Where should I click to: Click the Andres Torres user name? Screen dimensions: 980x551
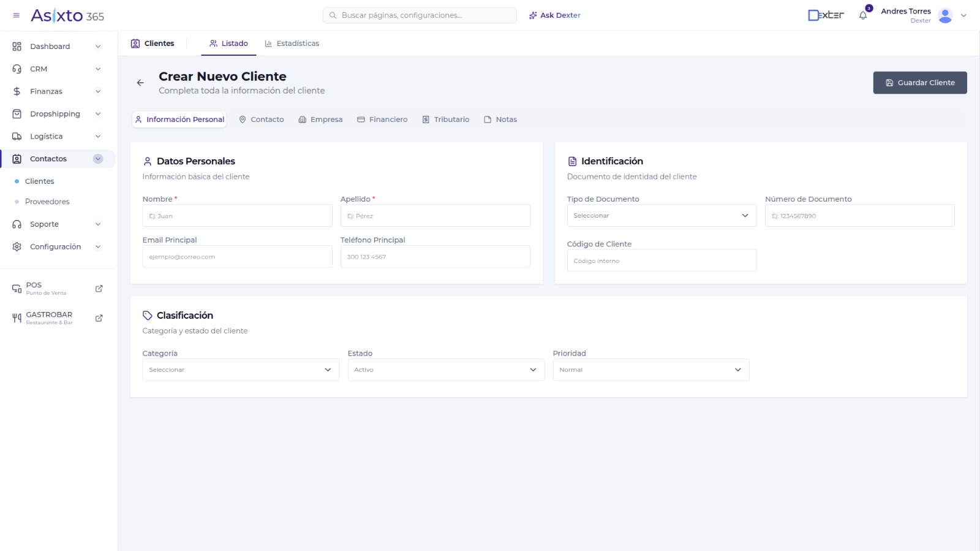click(906, 11)
